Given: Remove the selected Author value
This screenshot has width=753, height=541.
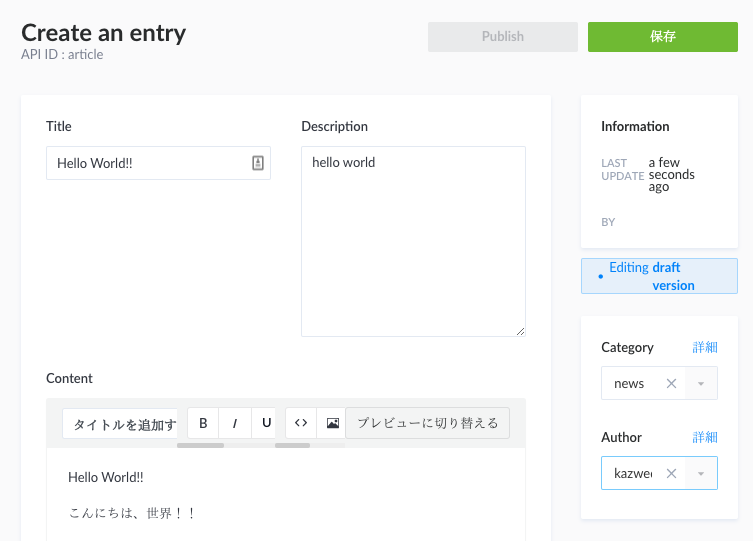Looking at the screenshot, I should tap(671, 474).
